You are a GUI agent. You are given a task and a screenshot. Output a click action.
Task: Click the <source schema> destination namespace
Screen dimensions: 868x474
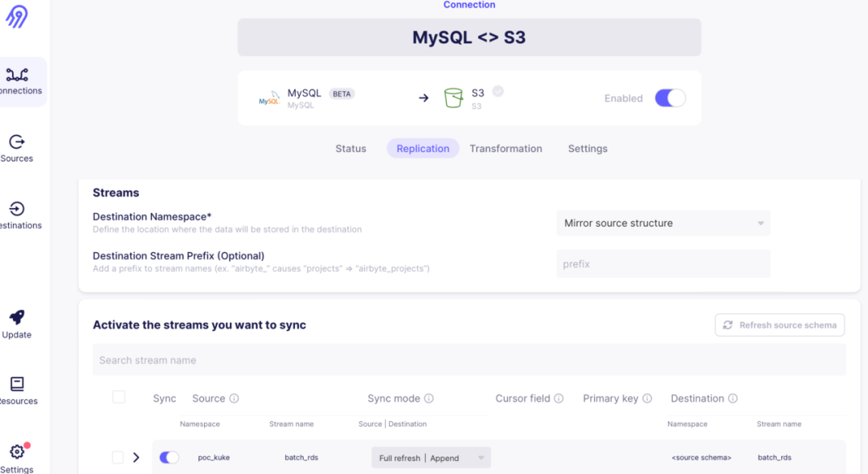click(x=702, y=457)
